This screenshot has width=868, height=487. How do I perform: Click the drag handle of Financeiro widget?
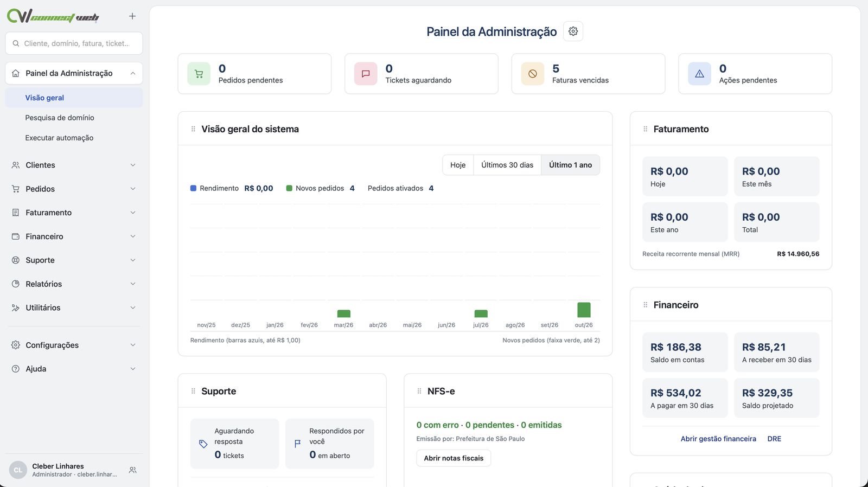(645, 305)
